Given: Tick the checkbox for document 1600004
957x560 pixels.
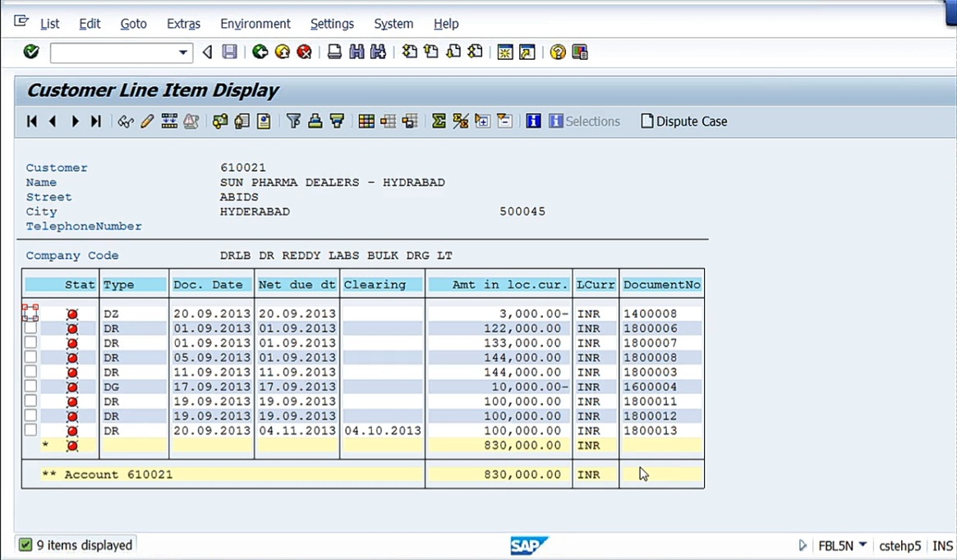Looking at the screenshot, I should pyautogui.click(x=30, y=387).
